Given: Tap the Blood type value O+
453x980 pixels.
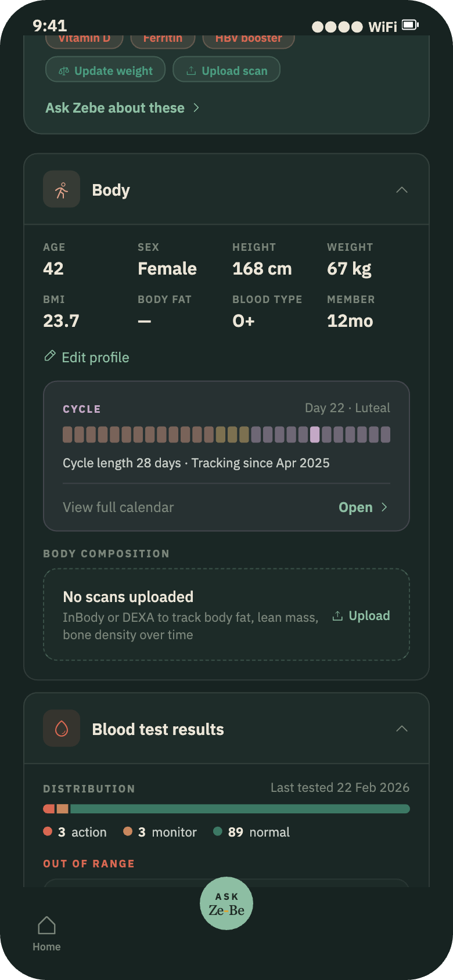Looking at the screenshot, I should 244,321.
